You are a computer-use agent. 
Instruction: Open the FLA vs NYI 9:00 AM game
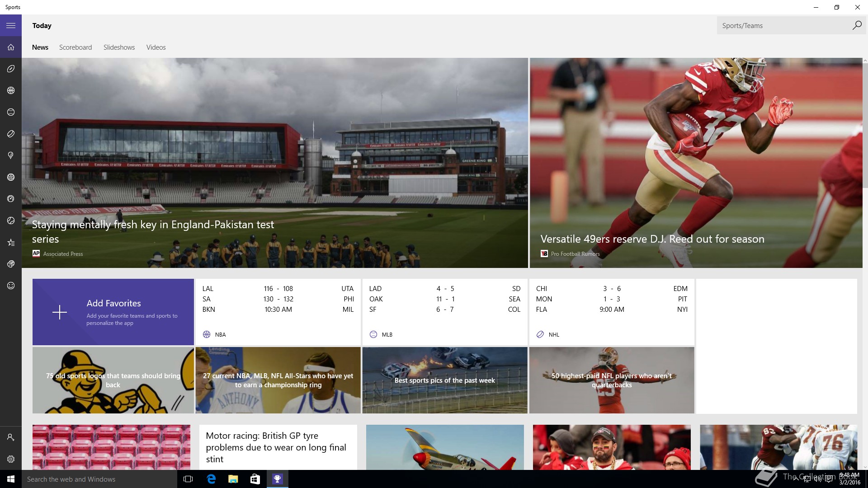[x=612, y=309]
